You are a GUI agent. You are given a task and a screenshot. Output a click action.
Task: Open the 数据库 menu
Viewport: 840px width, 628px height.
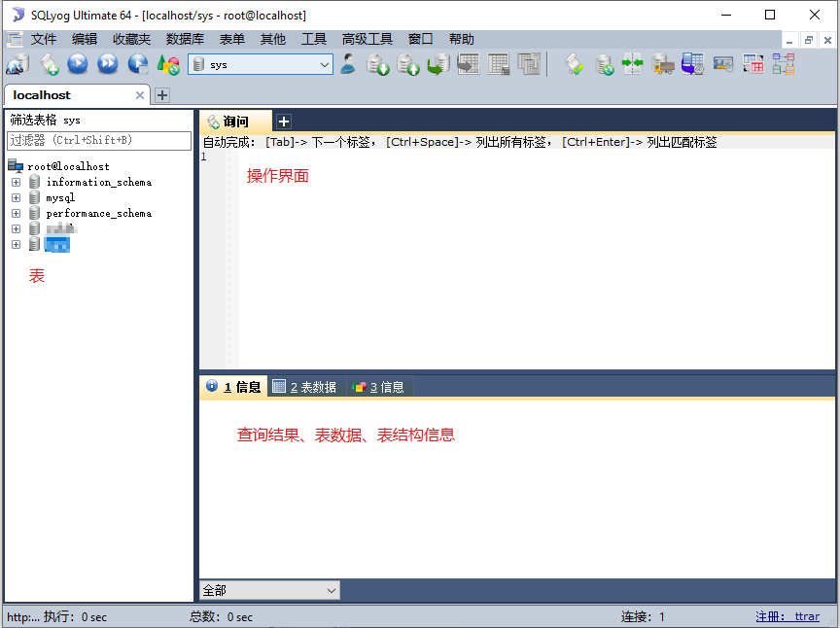click(186, 39)
